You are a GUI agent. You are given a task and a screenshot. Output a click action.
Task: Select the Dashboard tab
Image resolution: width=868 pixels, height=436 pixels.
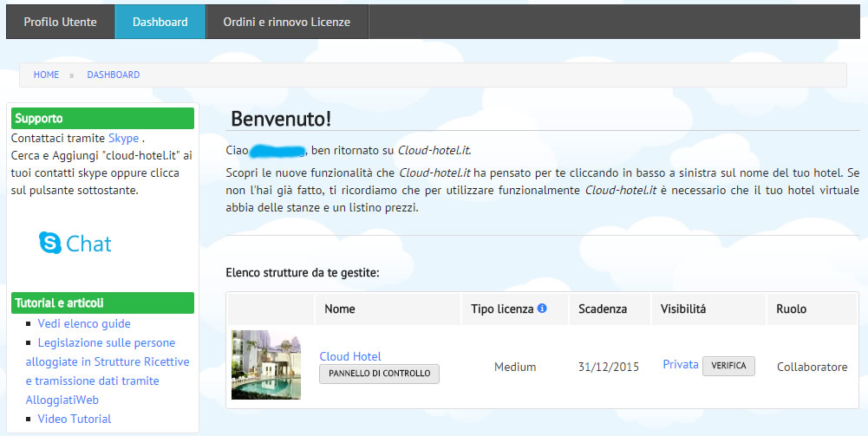tap(160, 23)
